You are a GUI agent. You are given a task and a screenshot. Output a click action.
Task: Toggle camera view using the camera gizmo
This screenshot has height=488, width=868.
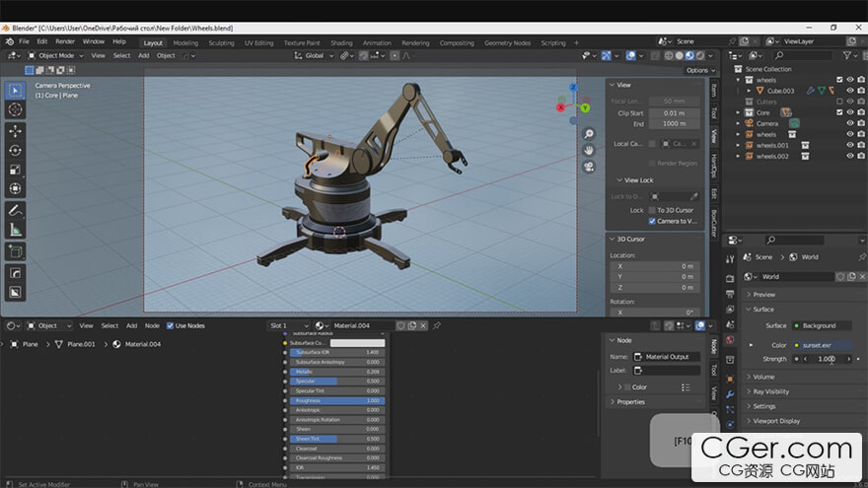pos(589,166)
